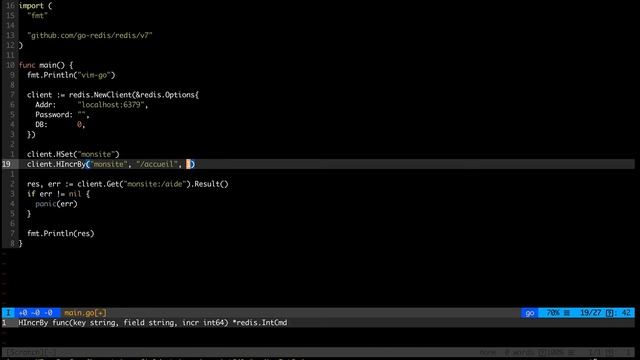This screenshot has width=640, height=360.
Task: Click the "if err != nil {" line
Action: 58,194
